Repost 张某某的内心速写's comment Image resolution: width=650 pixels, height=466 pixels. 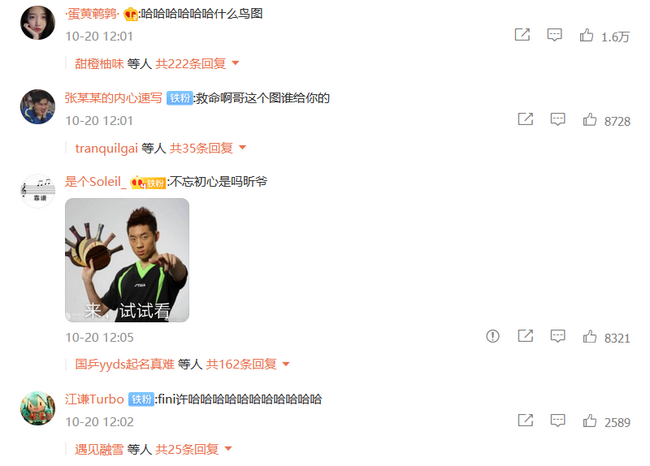pyautogui.click(x=525, y=119)
